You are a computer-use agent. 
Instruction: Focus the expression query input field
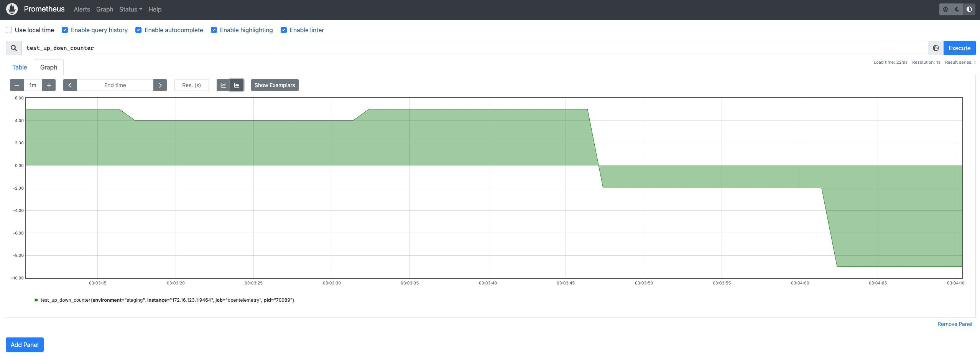point(475,48)
